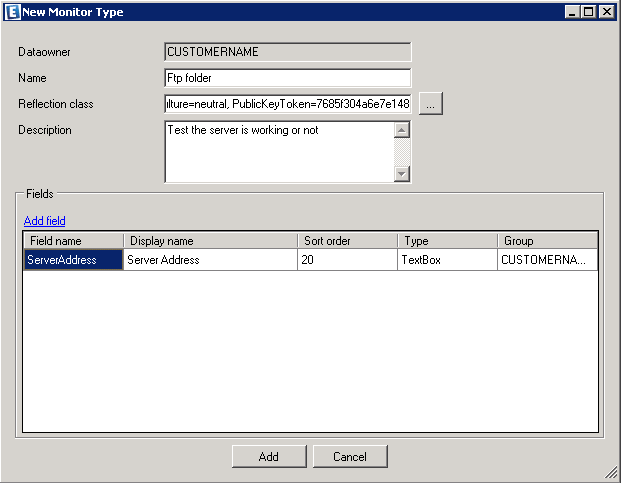Open the CUSTOMERNAME group cell in grid
This screenshot has height=483, width=621.
coord(546,260)
